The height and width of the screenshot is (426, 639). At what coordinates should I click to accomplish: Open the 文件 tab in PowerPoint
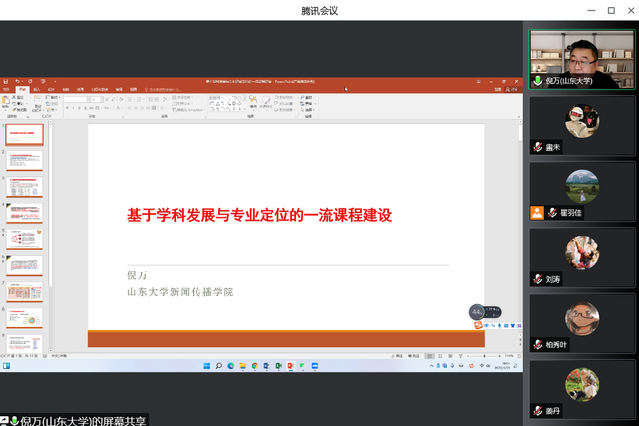(x=6, y=89)
